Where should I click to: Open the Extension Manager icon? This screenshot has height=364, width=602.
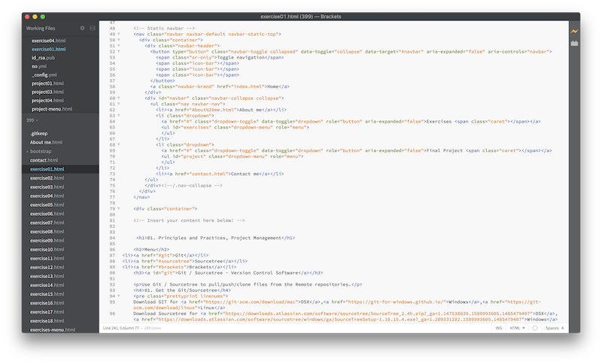tap(574, 44)
